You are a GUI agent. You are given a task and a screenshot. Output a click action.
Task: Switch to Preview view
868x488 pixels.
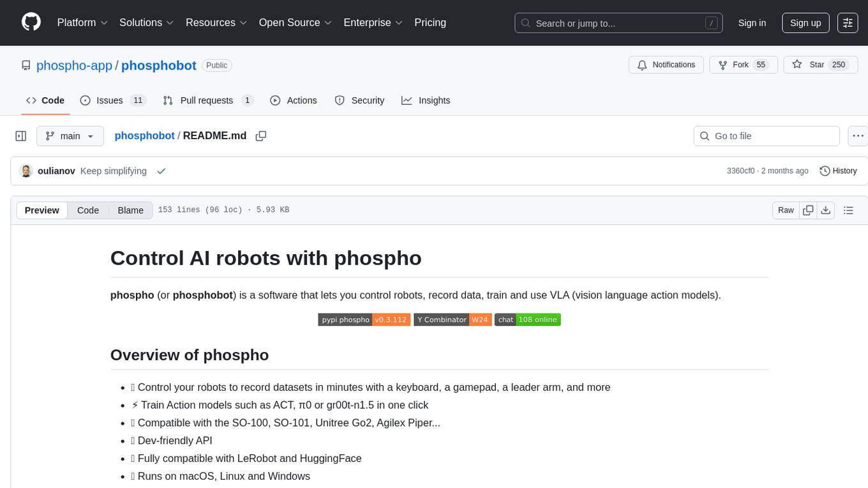pyautogui.click(x=42, y=210)
